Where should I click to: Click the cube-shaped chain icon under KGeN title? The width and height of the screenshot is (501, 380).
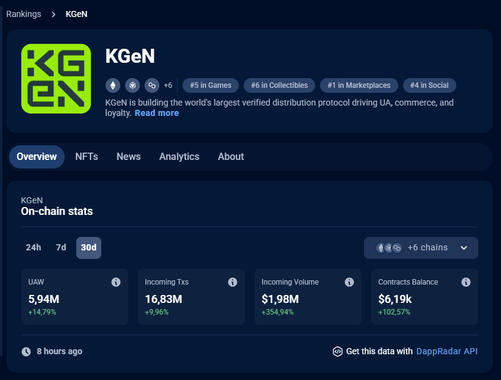click(132, 85)
